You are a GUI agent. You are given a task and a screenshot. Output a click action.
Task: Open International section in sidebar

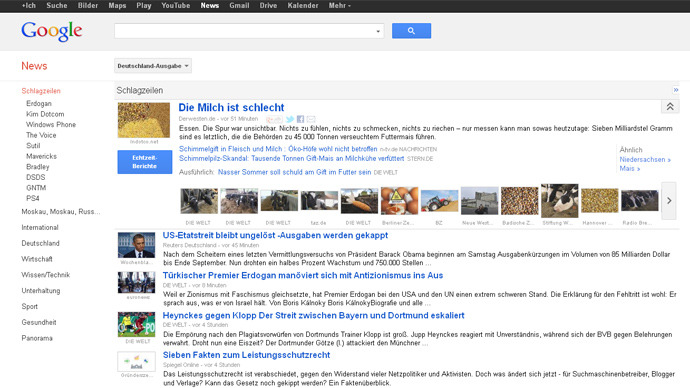(40, 227)
